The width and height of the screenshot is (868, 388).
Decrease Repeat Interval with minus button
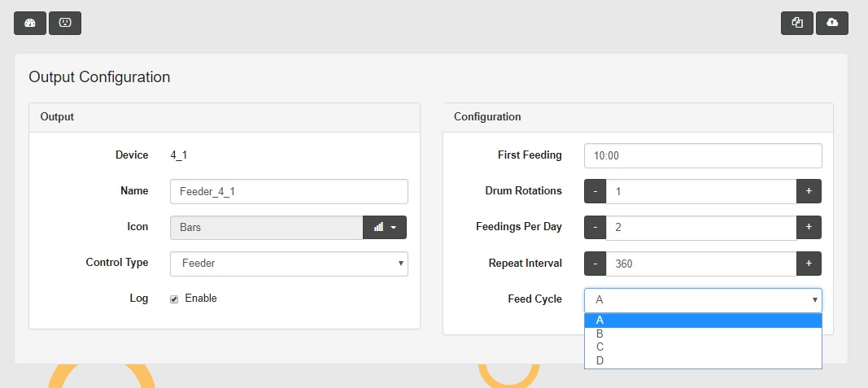(x=595, y=264)
